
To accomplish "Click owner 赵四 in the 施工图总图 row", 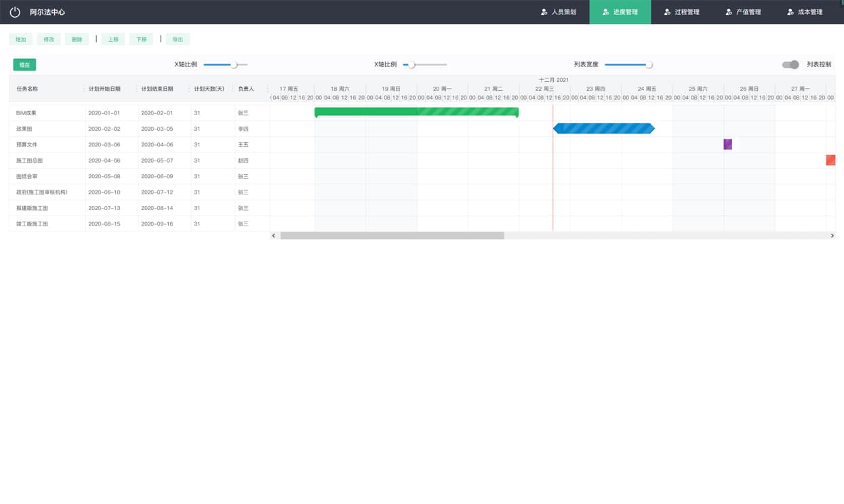I will (x=243, y=161).
